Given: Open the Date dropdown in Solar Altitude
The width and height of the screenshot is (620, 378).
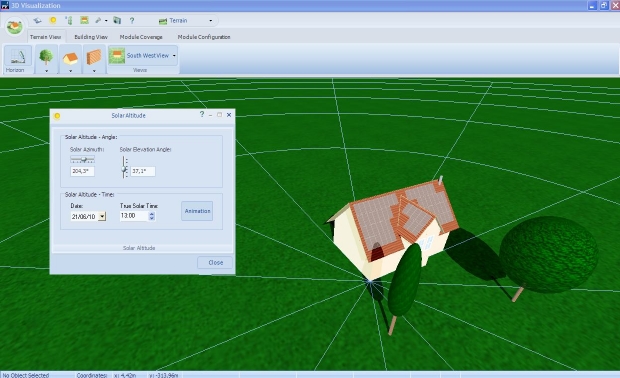Looking at the screenshot, I should [x=102, y=216].
